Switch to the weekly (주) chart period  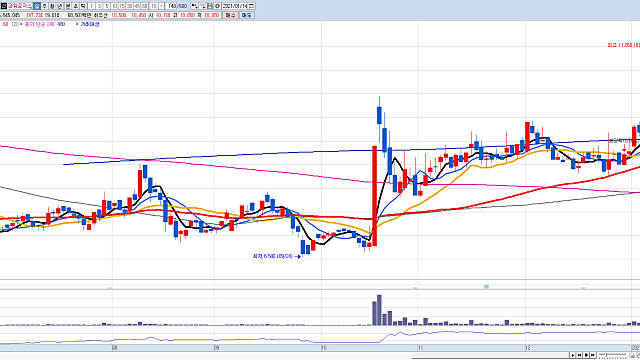pos(44,6)
